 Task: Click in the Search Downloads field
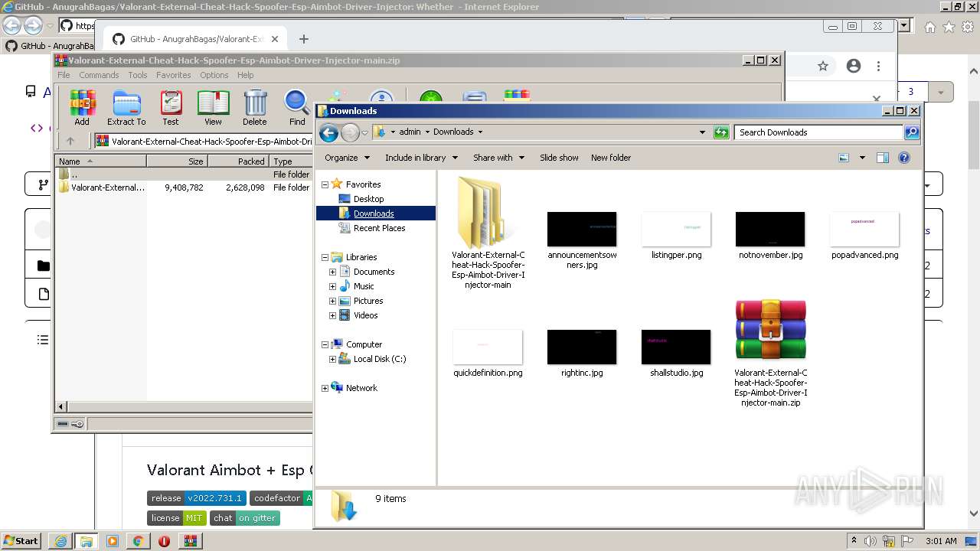(818, 132)
